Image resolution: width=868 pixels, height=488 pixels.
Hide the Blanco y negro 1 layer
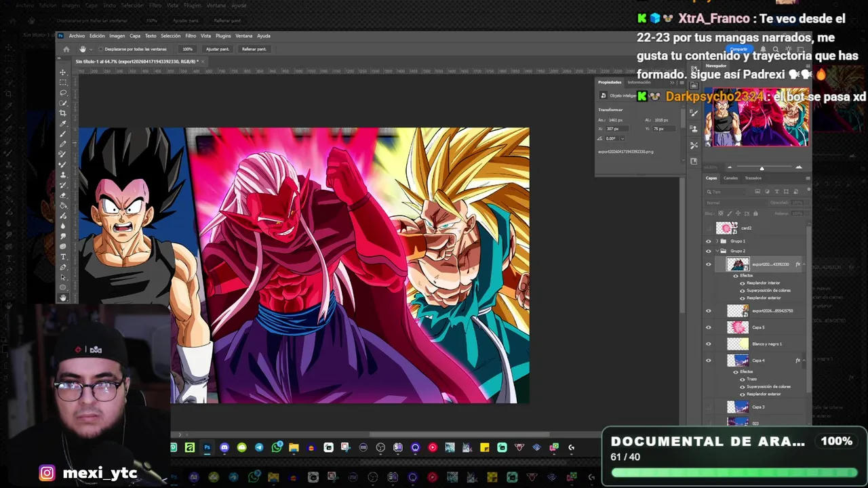point(709,344)
